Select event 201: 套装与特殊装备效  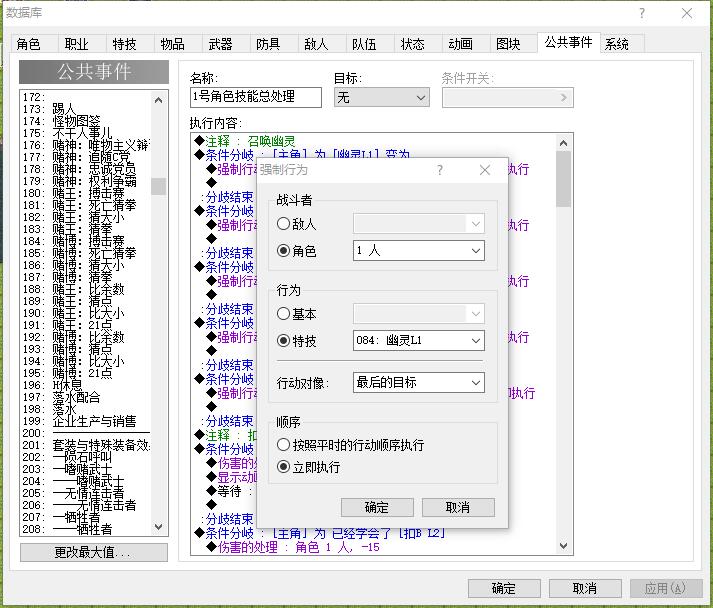86,445
